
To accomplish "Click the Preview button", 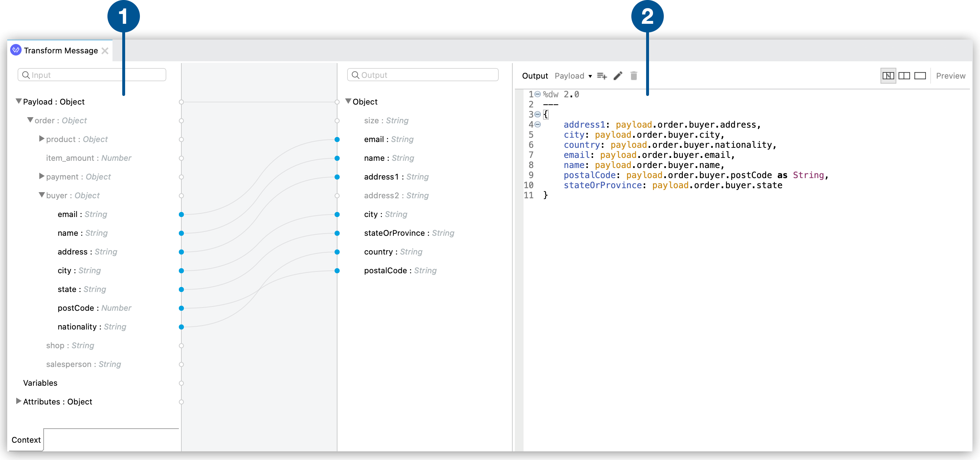I will tap(950, 76).
